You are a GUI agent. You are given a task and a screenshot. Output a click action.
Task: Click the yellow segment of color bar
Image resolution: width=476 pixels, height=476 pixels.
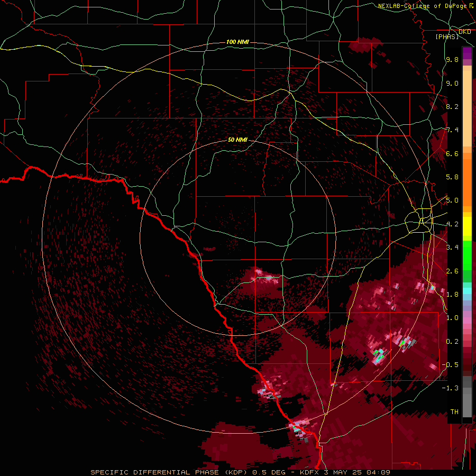point(467,226)
